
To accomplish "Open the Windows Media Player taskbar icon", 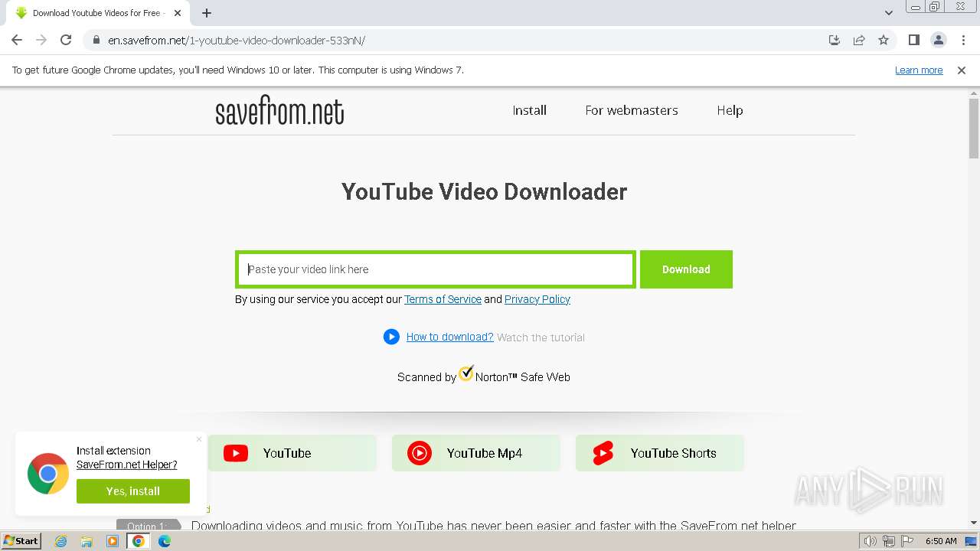I will 113,541.
